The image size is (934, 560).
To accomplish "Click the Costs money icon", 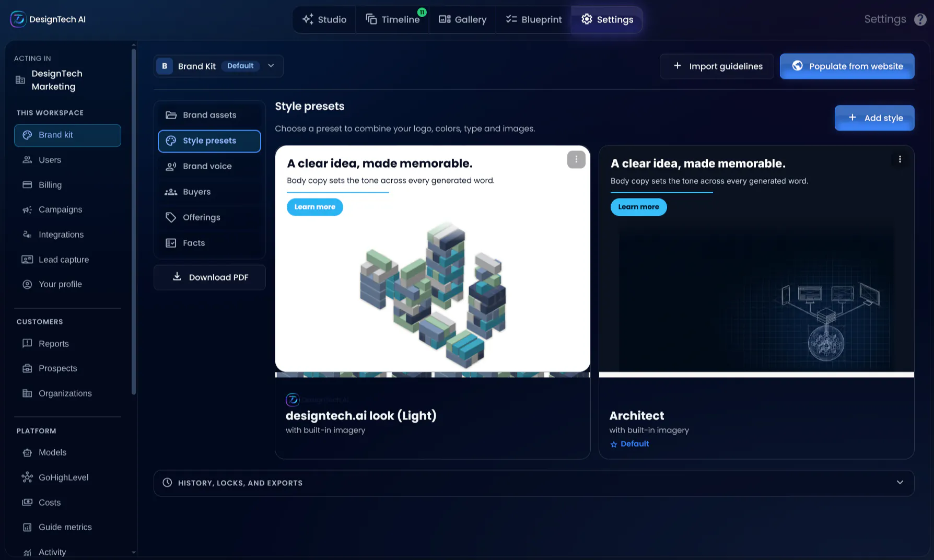I will click(27, 503).
